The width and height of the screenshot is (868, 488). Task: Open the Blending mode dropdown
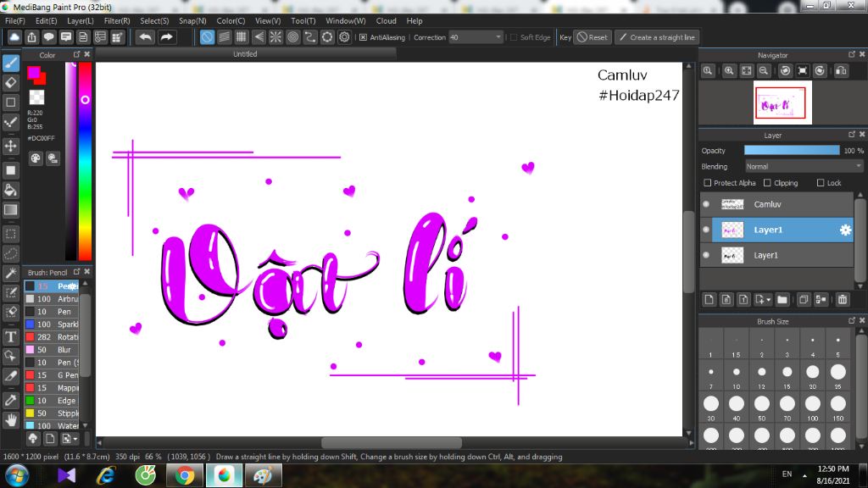[x=804, y=167]
